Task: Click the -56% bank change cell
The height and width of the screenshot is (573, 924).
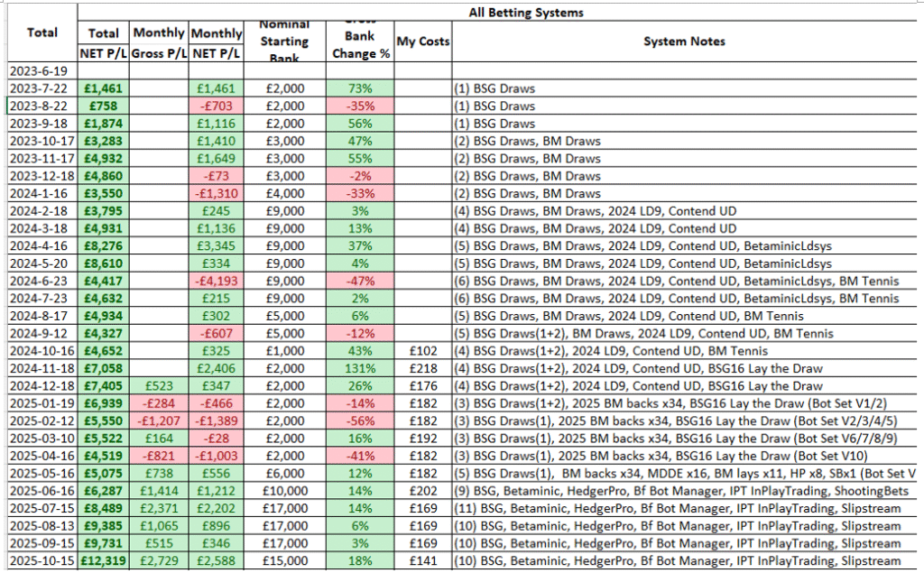Action: [x=360, y=421]
